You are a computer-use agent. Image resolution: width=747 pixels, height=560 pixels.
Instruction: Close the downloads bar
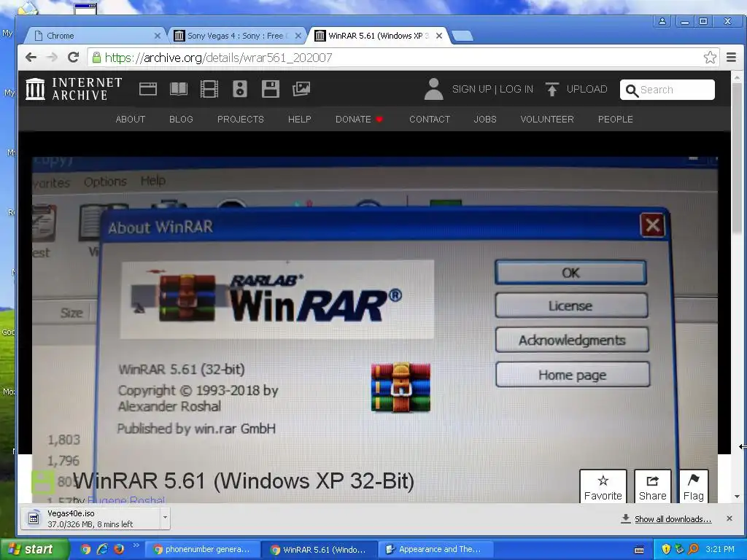click(729, 518)
